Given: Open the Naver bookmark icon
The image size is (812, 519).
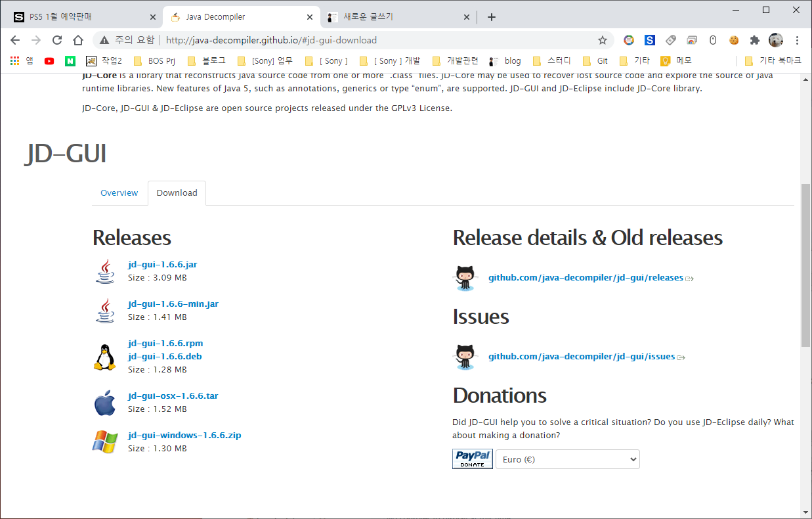Looking at the screenshot, I should coord(70,61).
